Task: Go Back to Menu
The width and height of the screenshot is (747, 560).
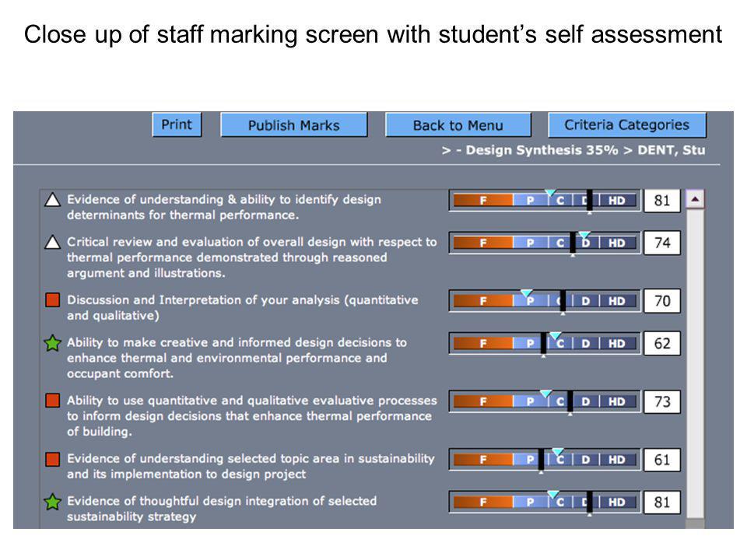Action: coord(458,125)
